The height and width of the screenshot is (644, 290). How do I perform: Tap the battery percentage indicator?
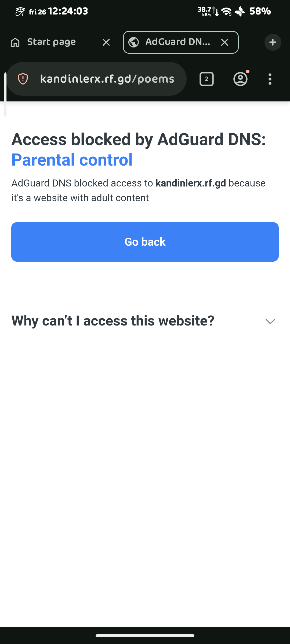(260, 11)
